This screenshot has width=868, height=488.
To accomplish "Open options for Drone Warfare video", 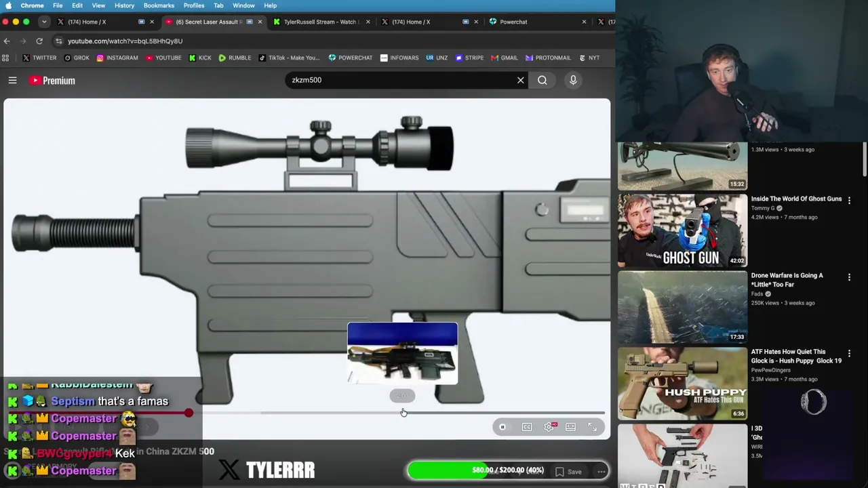I will click(x=849, y=277).
